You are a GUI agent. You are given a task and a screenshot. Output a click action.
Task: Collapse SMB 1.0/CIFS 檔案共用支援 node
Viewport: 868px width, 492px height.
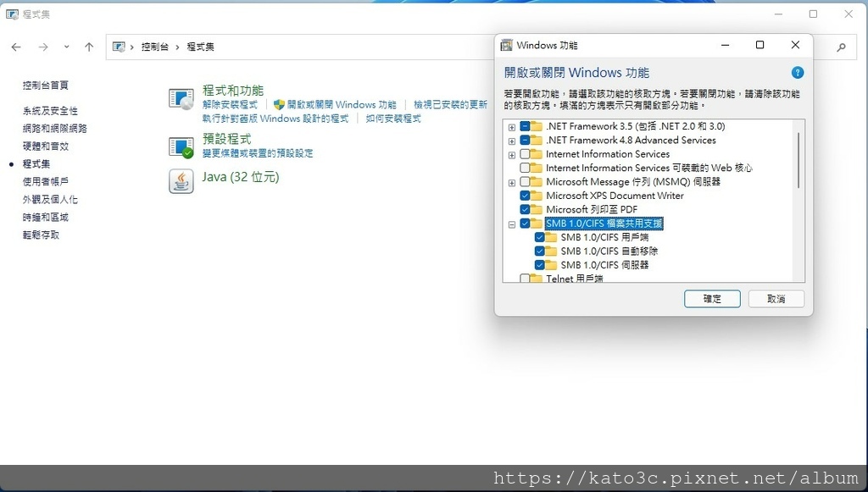click(511, 224)
